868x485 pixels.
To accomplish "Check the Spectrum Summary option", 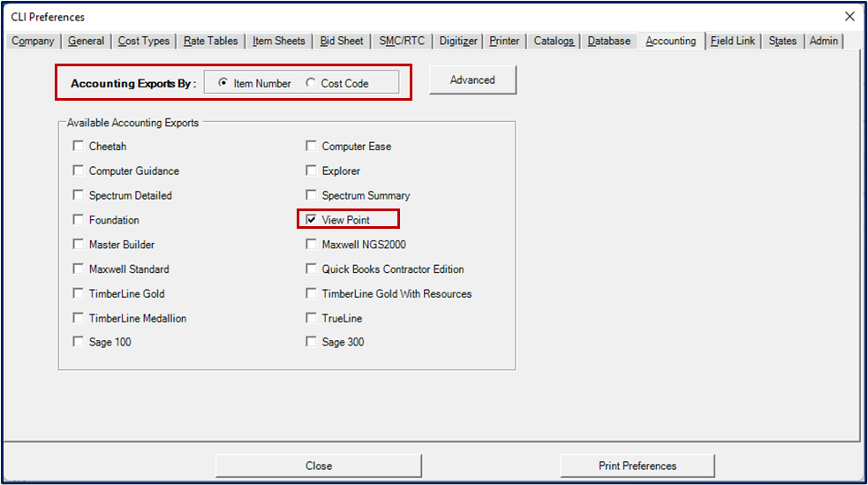I will pos(311,195).
